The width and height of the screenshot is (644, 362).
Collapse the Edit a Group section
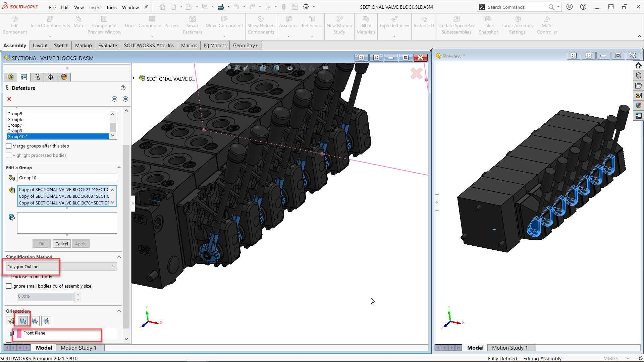point(119,168)
